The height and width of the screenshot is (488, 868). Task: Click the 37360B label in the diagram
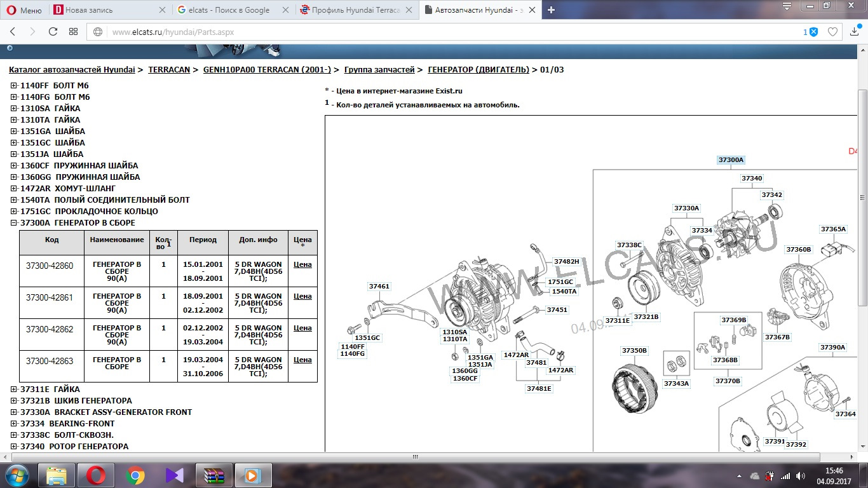(x=799, y=250)
